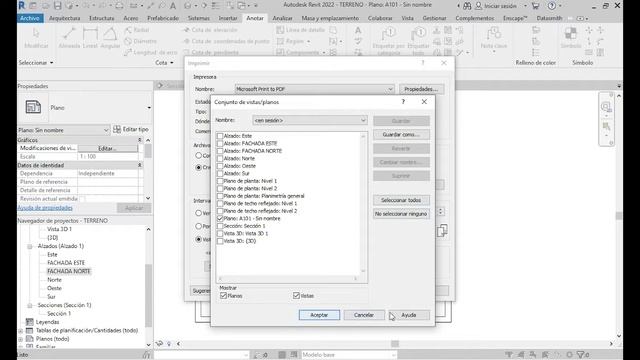Screen dimensions: 640x360
Task: Click the shopping cart icon in title bar
Action: [x=536, y=6]
